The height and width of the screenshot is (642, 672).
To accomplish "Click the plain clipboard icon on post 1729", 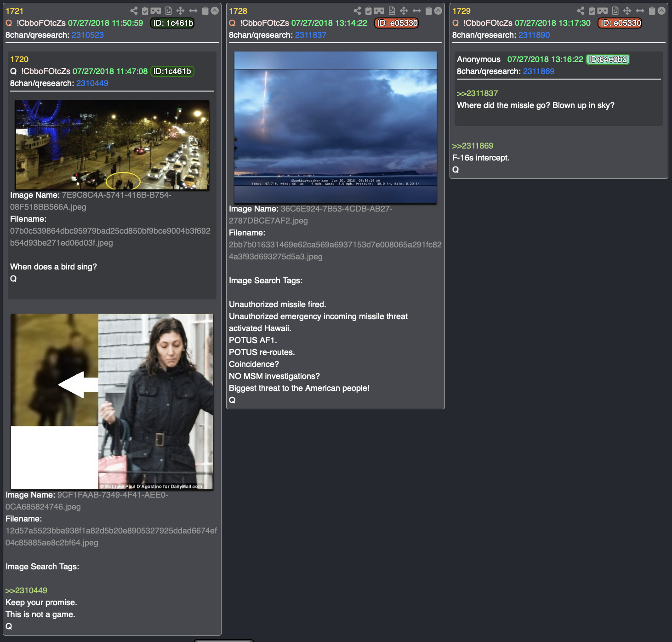I will (x=652, y=11).
